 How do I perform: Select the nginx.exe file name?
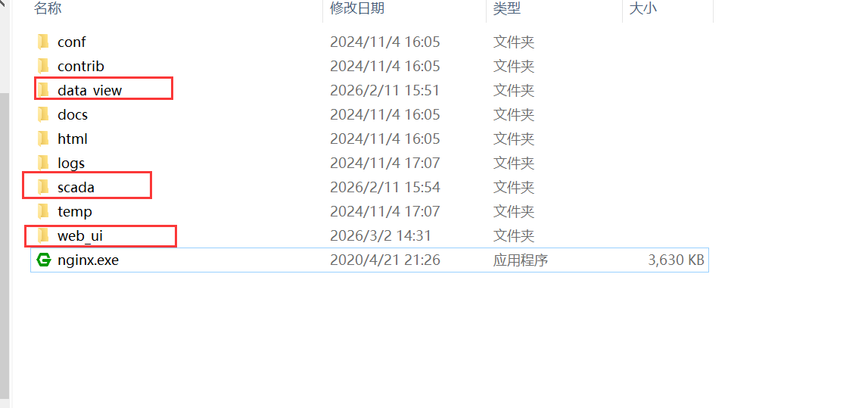[x=88, y=260]
